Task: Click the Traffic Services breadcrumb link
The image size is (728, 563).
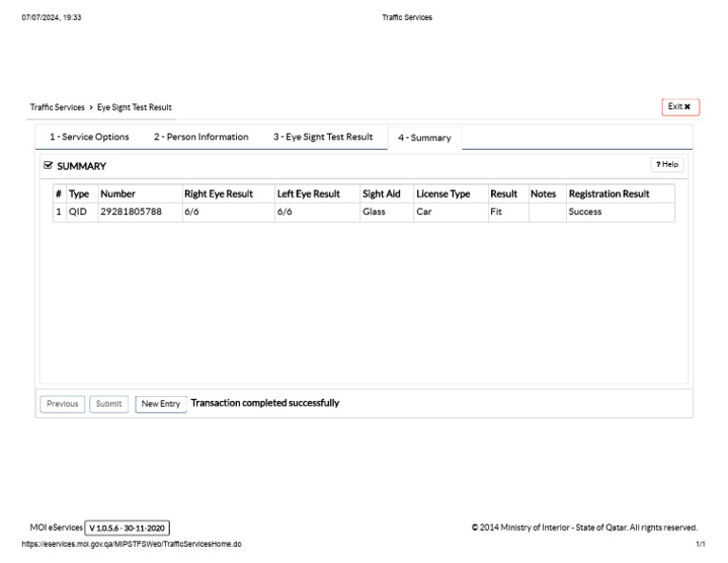Action: pyautogui.click(x=57, y=108)
